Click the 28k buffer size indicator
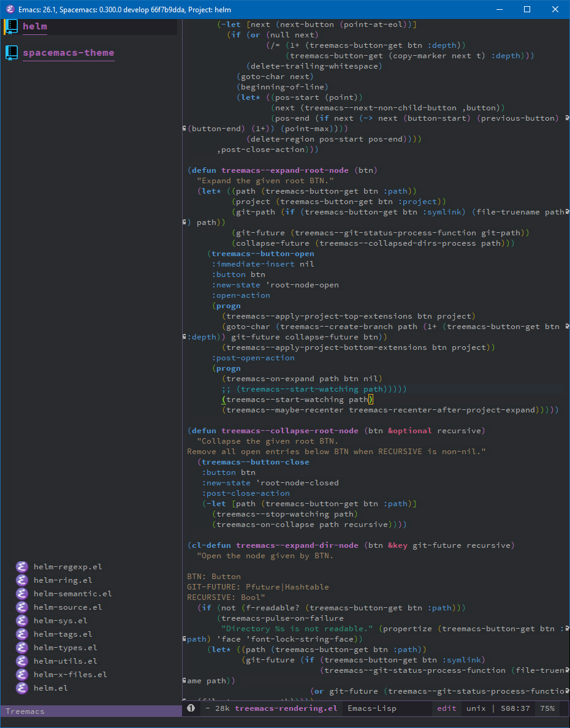 click(x=222, y=708)
